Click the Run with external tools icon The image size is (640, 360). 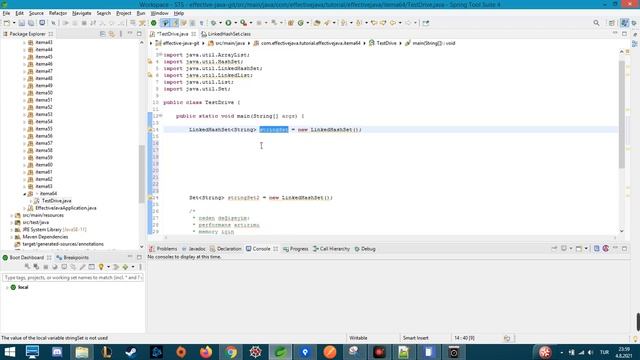pos(244,23)
